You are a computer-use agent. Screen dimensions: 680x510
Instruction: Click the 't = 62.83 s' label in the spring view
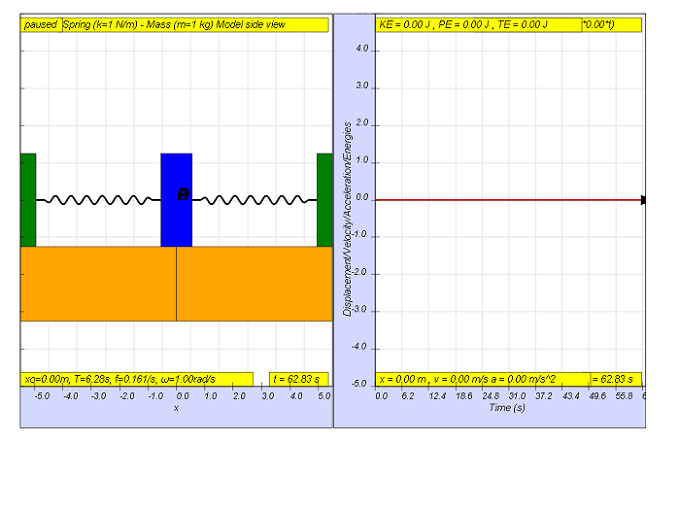click(x=298, y=379)
